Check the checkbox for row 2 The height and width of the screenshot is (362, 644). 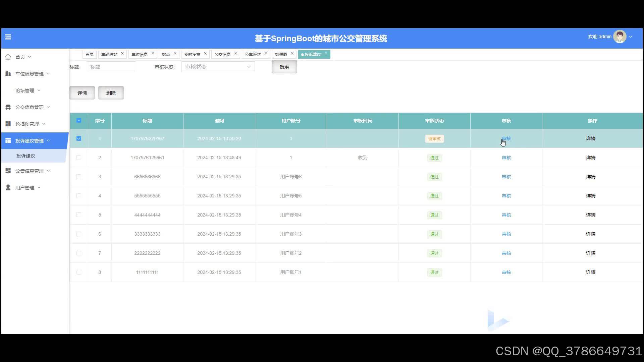pyautogui.click(x=79, y=158)
